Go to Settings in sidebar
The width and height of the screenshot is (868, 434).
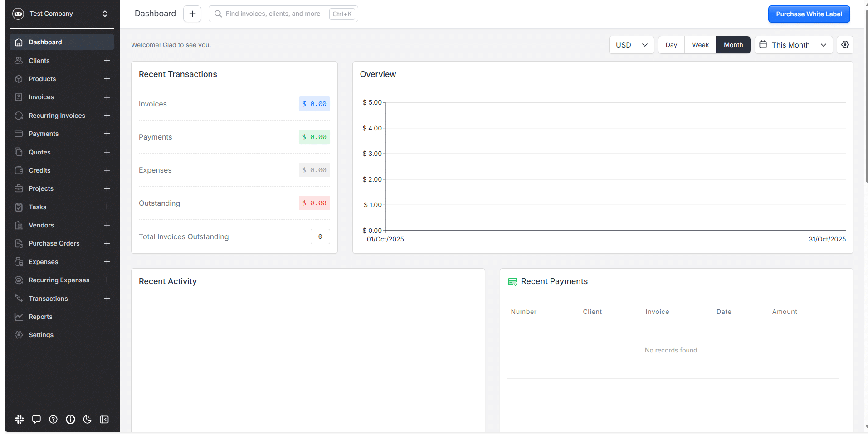tap(41, 335)
